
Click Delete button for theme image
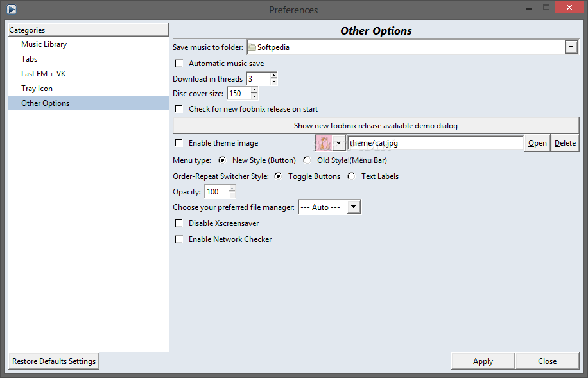565,143
